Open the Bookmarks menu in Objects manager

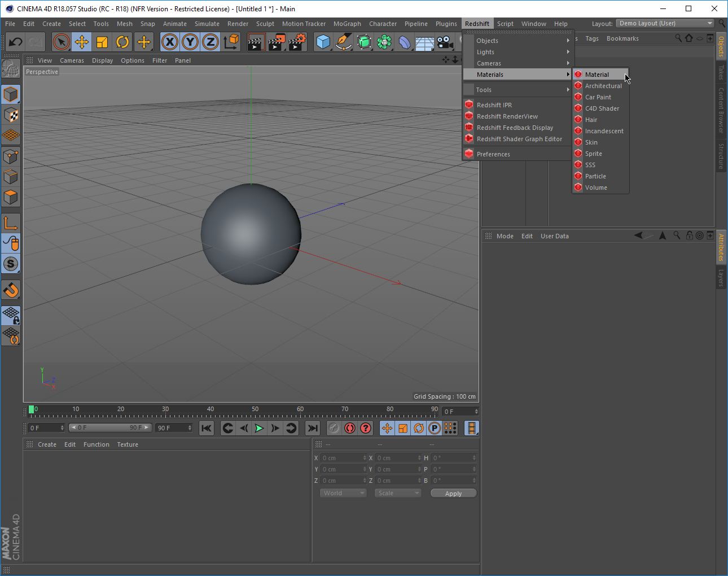622,38
